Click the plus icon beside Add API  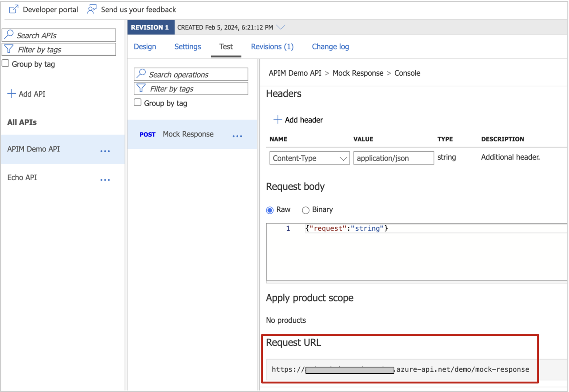(11, 94)
